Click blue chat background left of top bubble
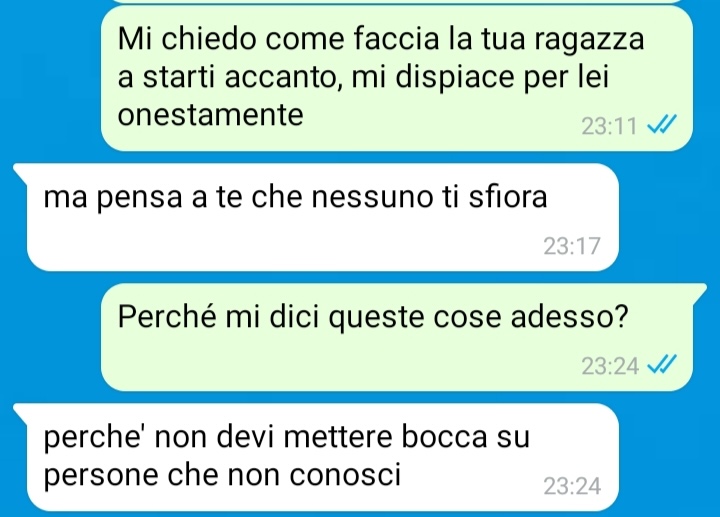 pos(51,78)
